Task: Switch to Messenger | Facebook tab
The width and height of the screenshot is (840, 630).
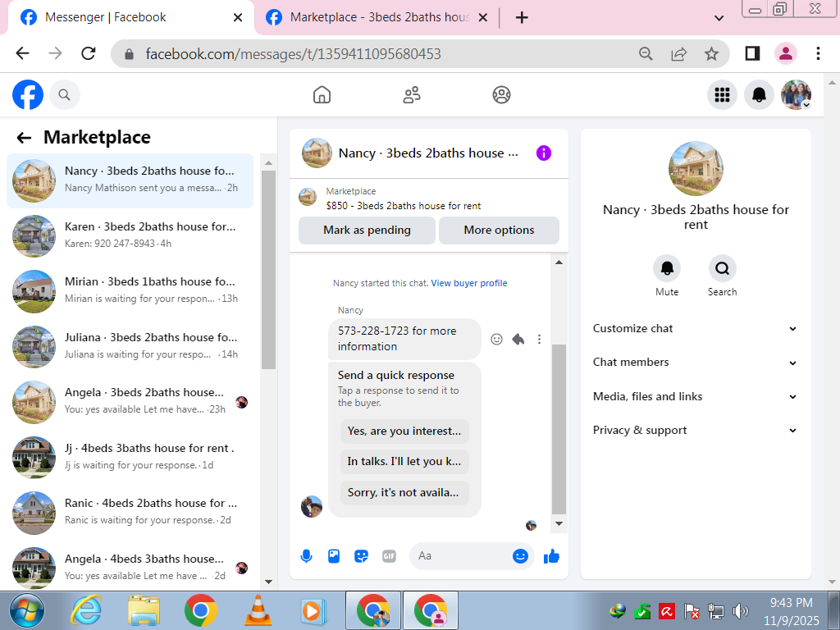Action: point(129,18)
